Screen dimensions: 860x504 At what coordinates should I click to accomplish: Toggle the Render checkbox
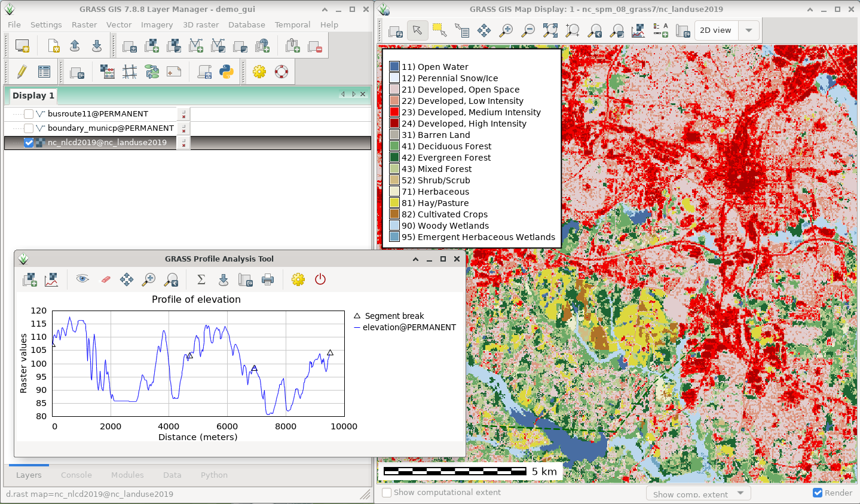[x=818, y=493]
